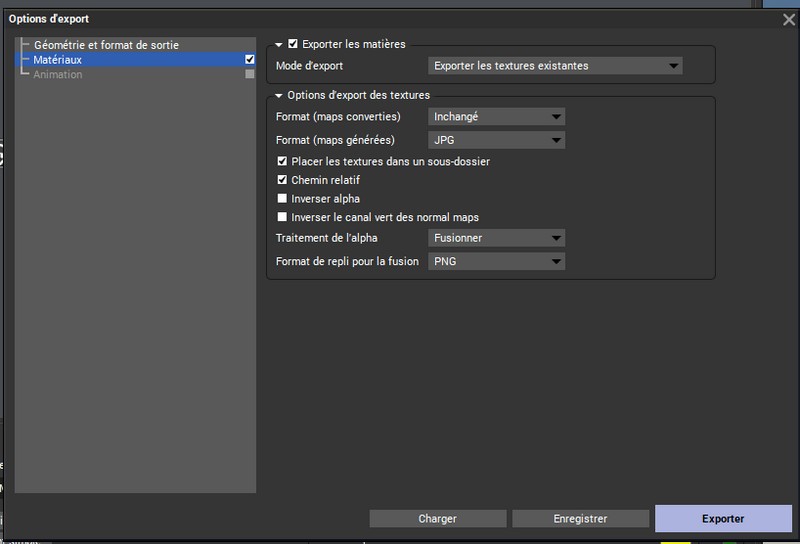Collapse the Exporter les matières section
The image size is (800, 544).
click(279, 45)
